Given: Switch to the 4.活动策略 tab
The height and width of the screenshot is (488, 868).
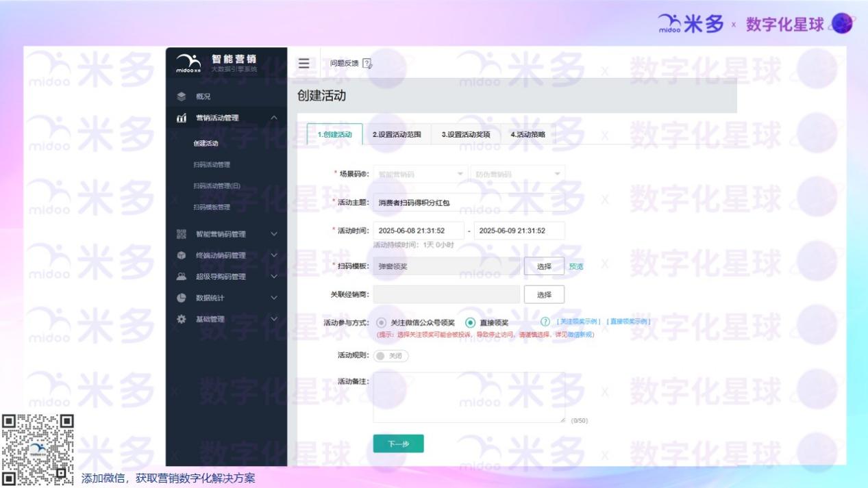Looking at the screenshot, I should click(527, 135).
